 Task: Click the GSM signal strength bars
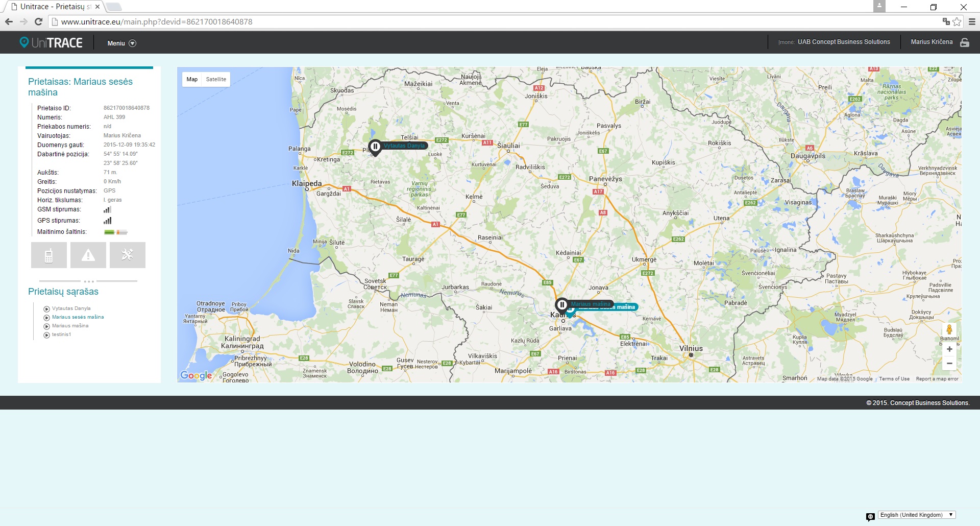(x=107, y=209)
